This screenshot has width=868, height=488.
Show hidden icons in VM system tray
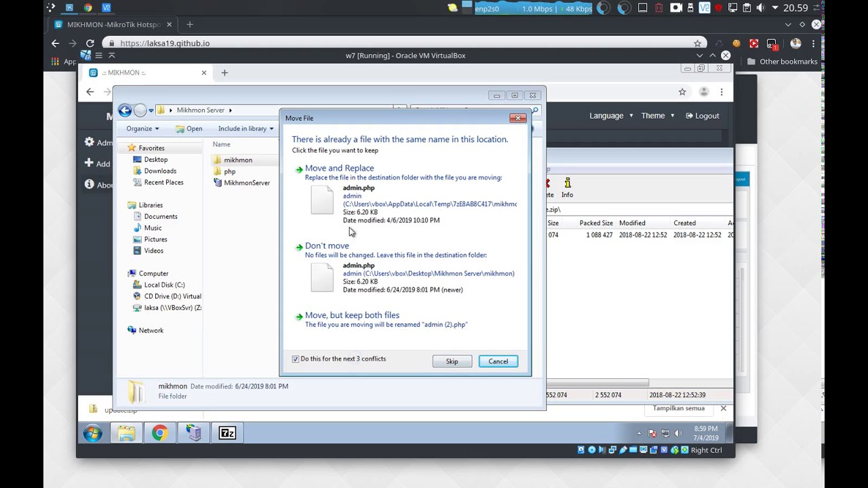639,433
